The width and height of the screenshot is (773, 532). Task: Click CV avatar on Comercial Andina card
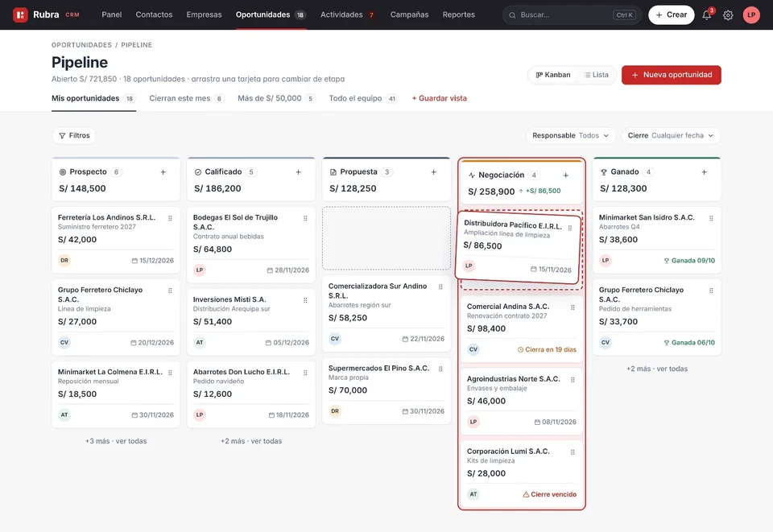click(473, 349)
